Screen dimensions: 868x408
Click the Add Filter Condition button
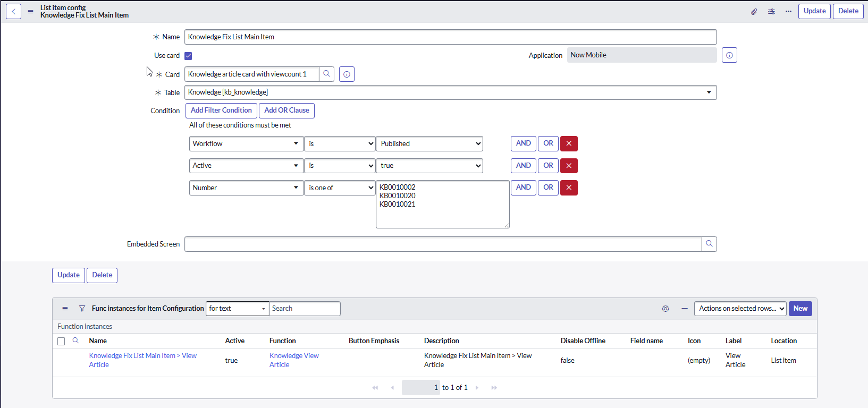click(x=221, y=110)
